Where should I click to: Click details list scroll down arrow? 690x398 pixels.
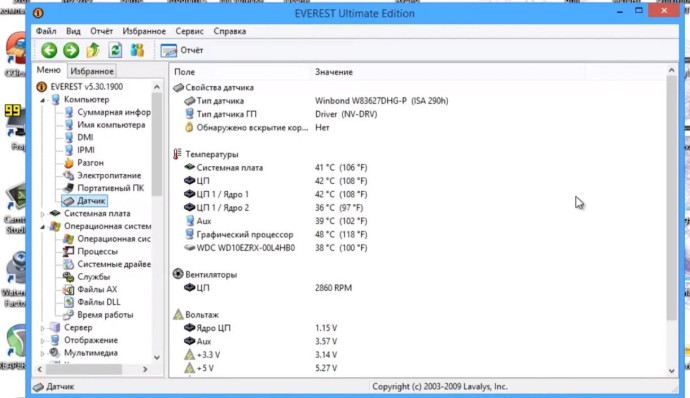672,371
